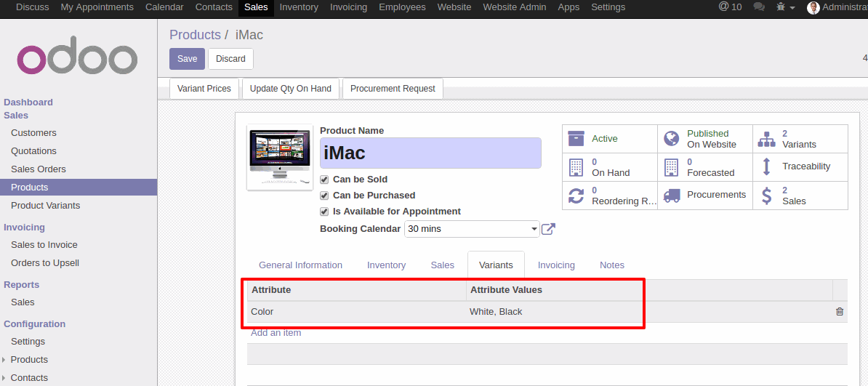
Task: Open the Booking Calendar 30 mins dropdown
Action: 473,229
